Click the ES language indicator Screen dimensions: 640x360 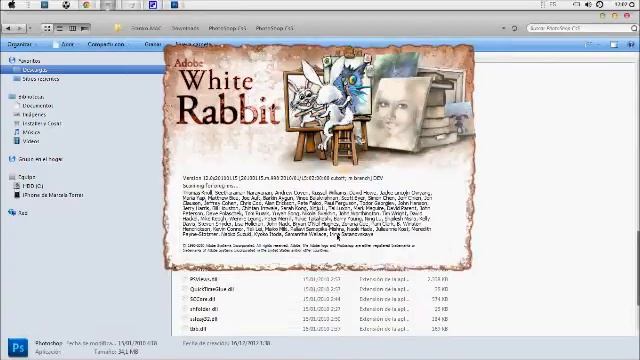coord(553,4)
